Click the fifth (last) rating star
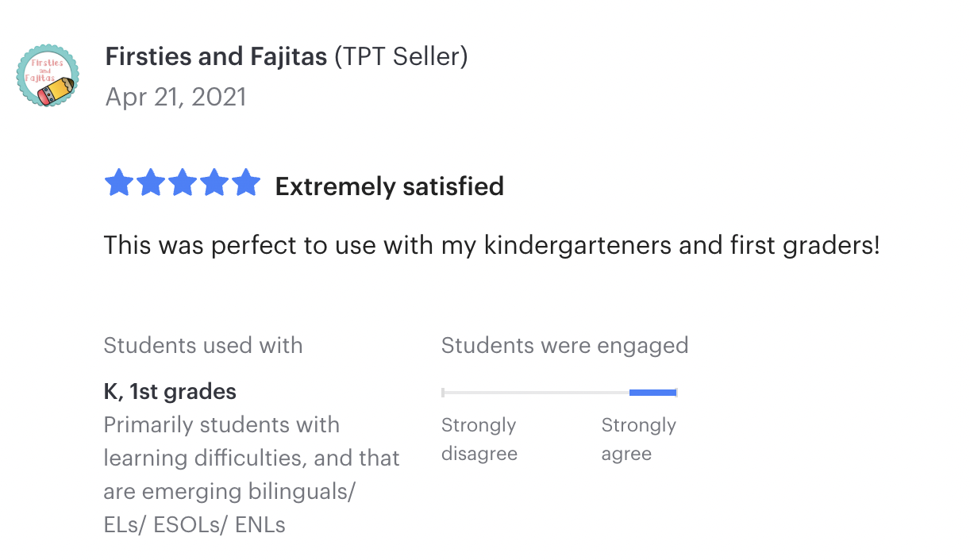 (246, 183)
